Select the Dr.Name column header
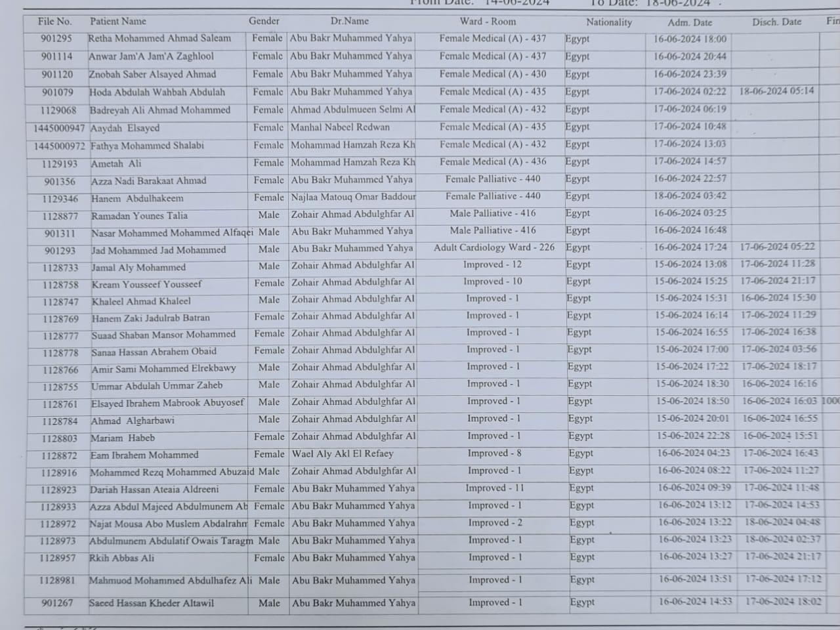 (x=349, y=21)
